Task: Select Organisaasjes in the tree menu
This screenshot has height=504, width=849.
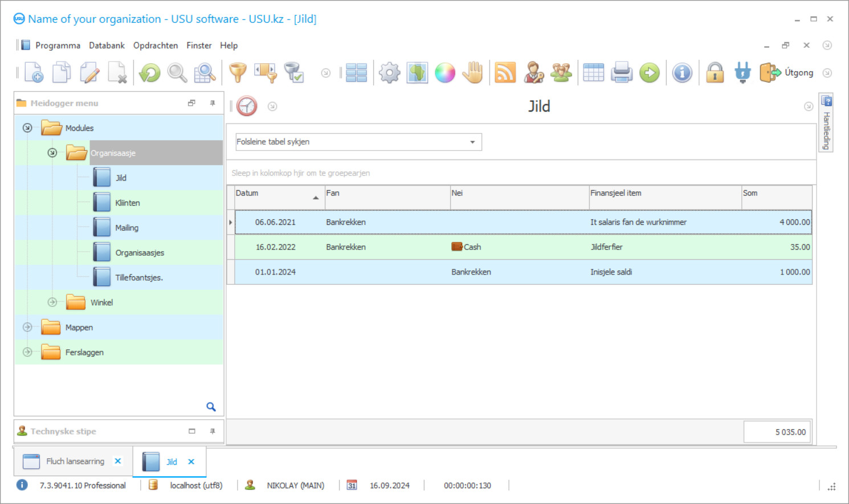Action: (140, 253)
